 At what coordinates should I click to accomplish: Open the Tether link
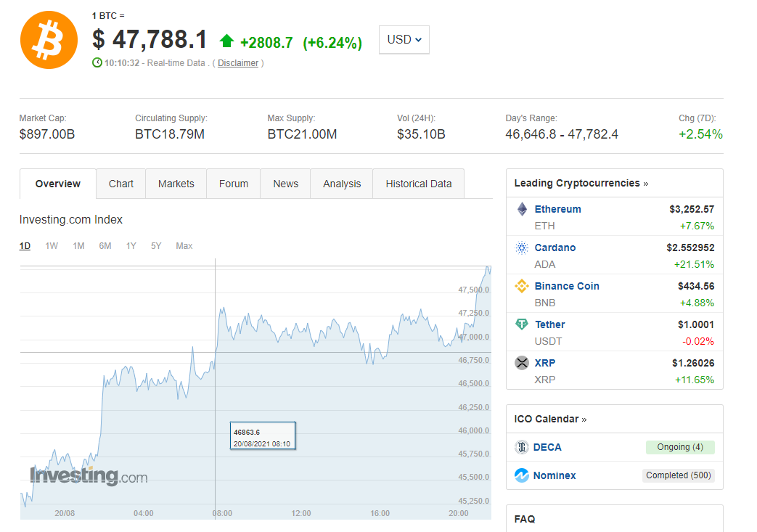[550, 324]
